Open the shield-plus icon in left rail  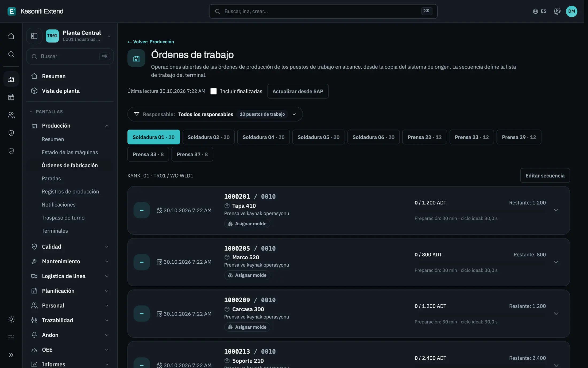(x=11, y=133)
